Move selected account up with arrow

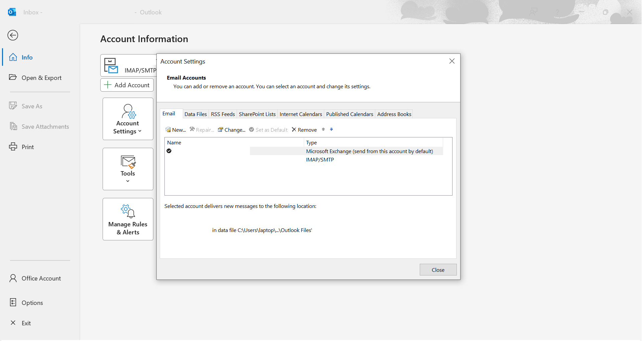323,129
